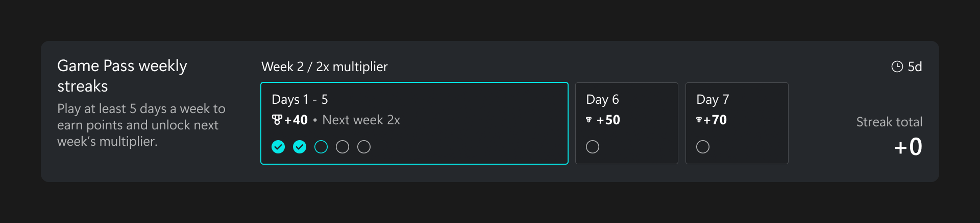This screenshot has height=223, width=980.
Task: Click the empty circle under Day 6
Action: point(593,147)
